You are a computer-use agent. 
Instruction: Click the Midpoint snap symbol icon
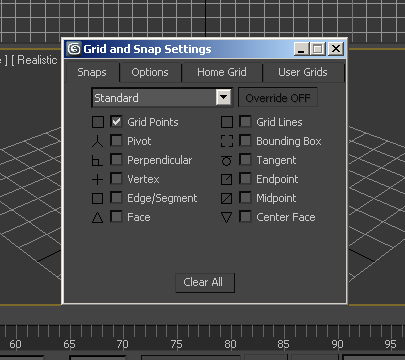coord(226,199)
